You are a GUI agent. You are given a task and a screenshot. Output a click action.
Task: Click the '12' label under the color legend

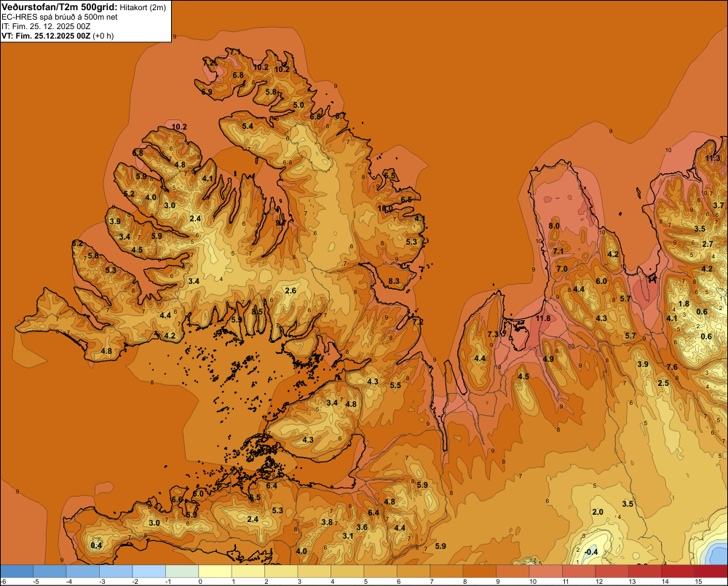pyautogui.click(x=599, y=582)
